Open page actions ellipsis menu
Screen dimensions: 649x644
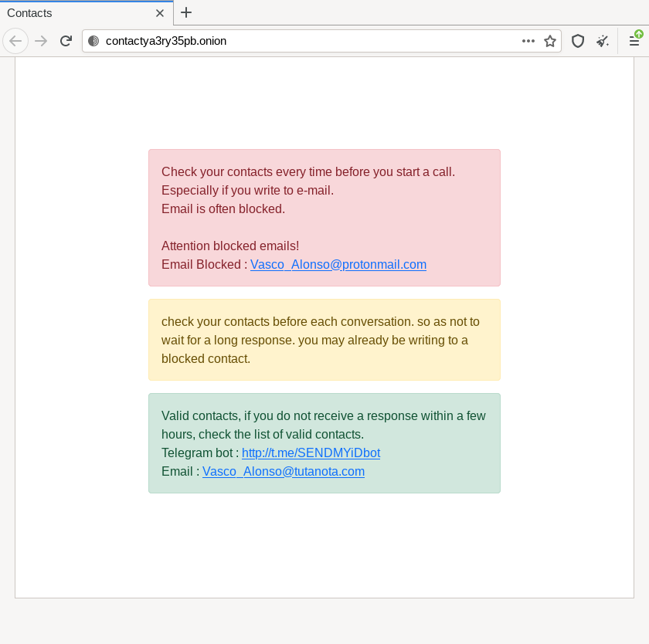528,41
